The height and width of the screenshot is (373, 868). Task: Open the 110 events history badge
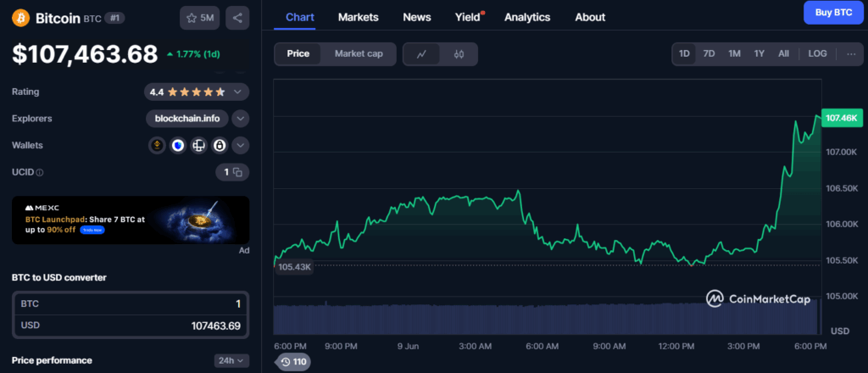pyautogui.click(x=293, y=362)
